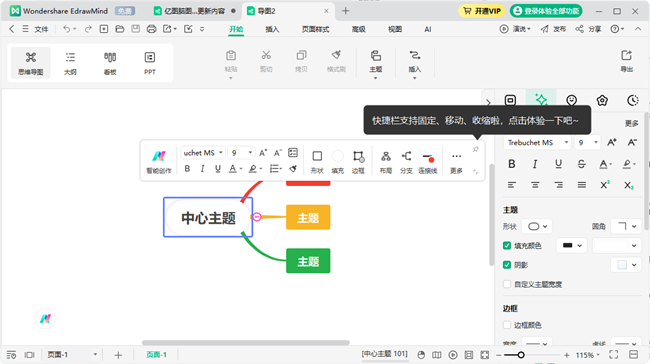
Task: Click Shape icon in floating toolbar
Action: click(317, 161)
